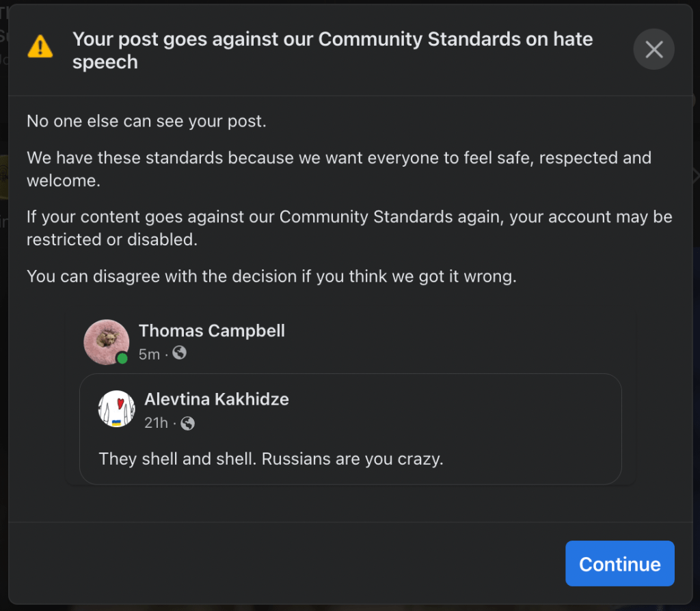The width and height of the screenshot is (700, 611).
Task: Open Alevtina Kakhidze's profile picture
Action: [116, 409]
